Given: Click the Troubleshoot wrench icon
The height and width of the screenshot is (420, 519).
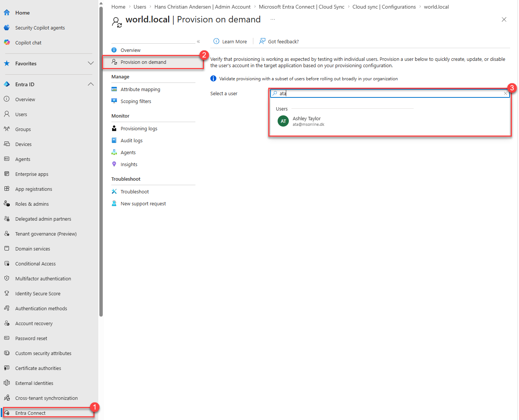Looking at the screenshot, I should pos(114,192).
